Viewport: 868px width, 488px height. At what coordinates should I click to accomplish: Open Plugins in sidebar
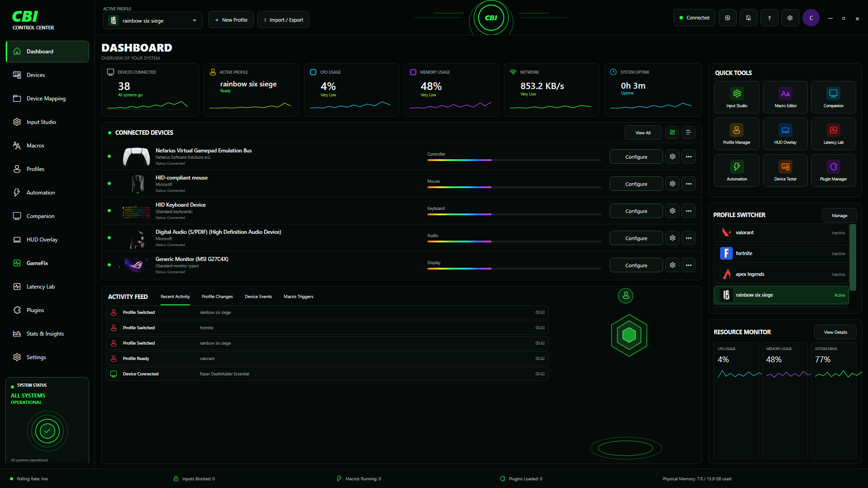pos(47,310)
